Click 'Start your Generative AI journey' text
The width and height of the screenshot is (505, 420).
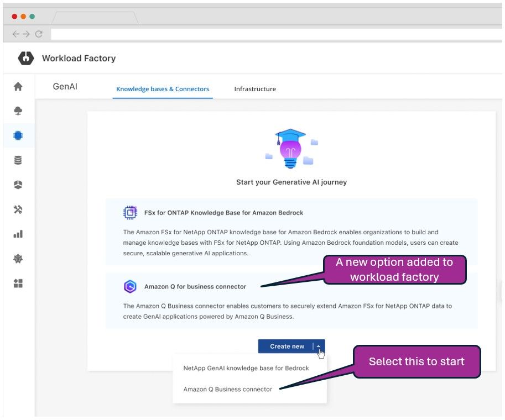[x=291, y=182]
